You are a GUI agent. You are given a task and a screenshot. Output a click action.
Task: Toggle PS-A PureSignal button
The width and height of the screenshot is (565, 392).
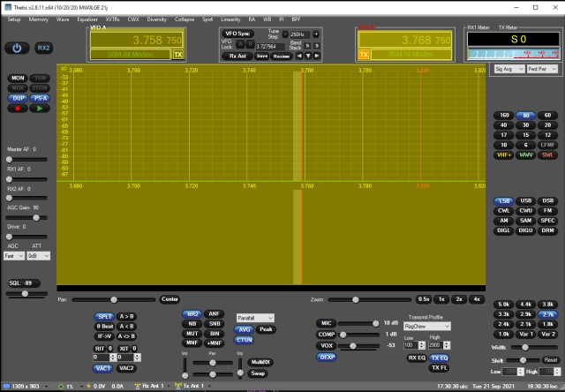[x=40, y=98]
